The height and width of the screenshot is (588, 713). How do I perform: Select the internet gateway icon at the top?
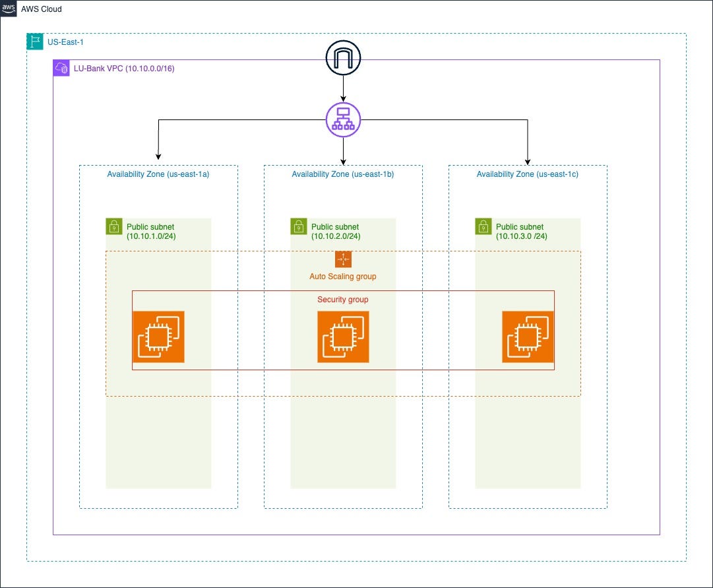pos(343,57)
